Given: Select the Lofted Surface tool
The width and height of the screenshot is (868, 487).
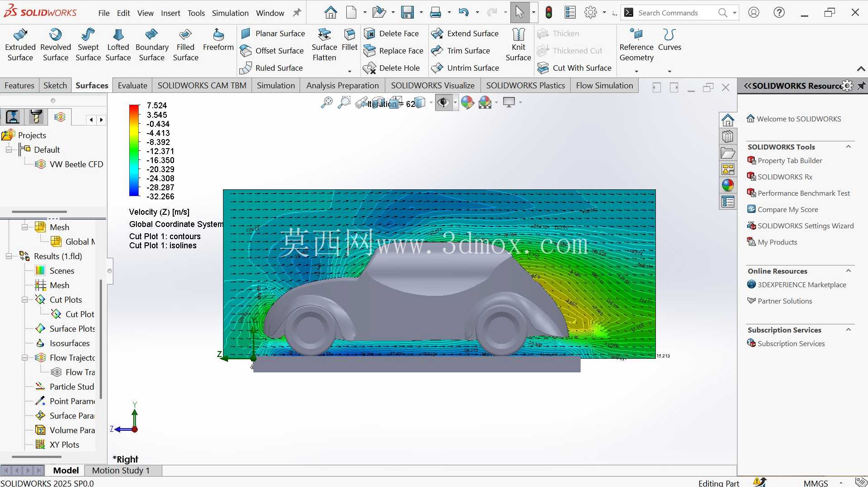Looking at the screenshot, I should [118, 45].
